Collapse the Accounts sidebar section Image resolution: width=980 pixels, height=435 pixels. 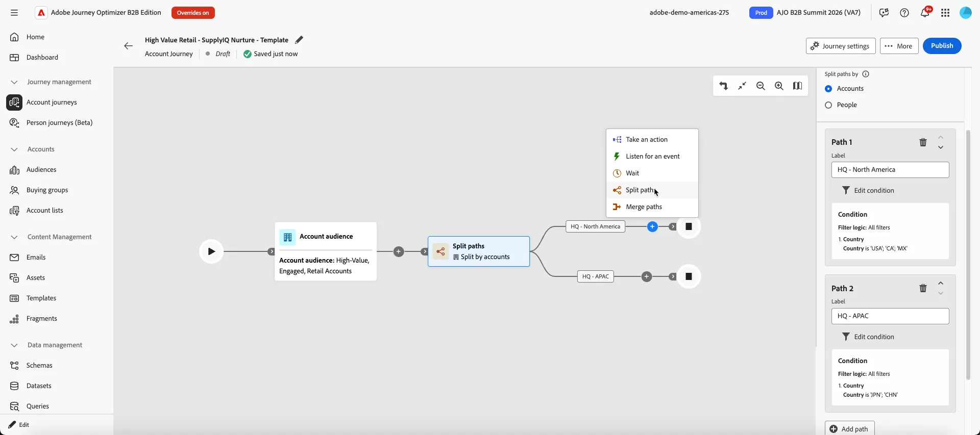14,149
